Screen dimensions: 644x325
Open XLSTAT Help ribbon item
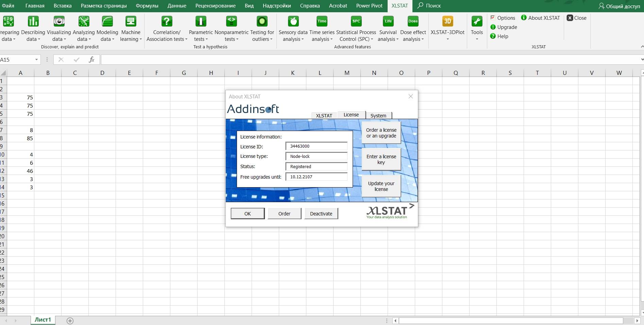pos(499,36)
